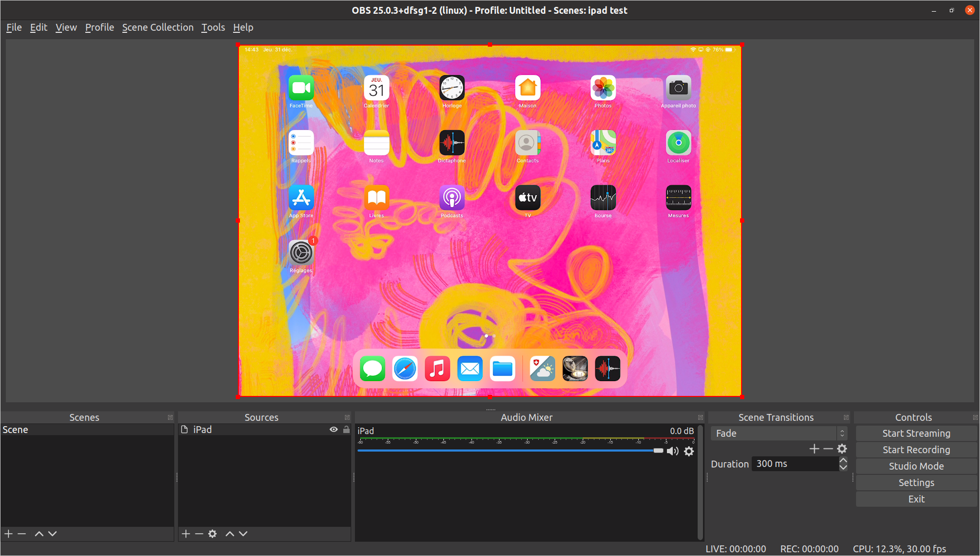Open the File menu
The image size is (980, 556).
tap(14, 28)
